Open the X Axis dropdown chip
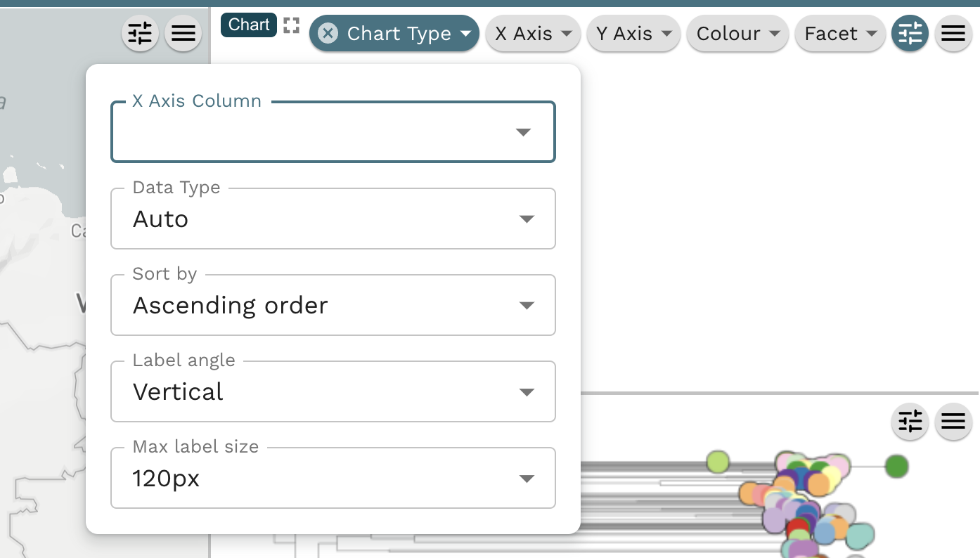This screenshot has width=980, height=558. [533, 33]
